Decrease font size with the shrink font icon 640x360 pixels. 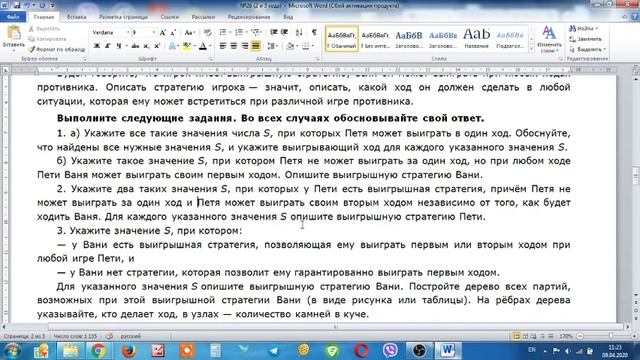[x=173, y=33]
